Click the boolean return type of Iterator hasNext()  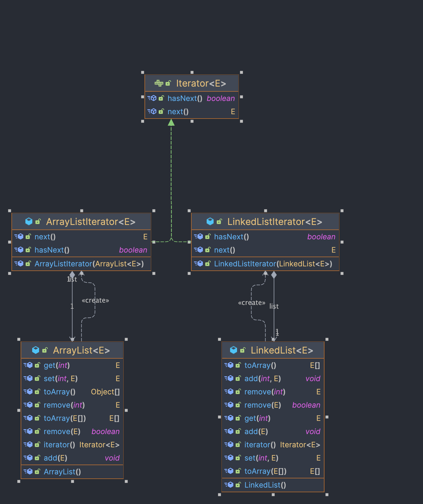point(221,98)
